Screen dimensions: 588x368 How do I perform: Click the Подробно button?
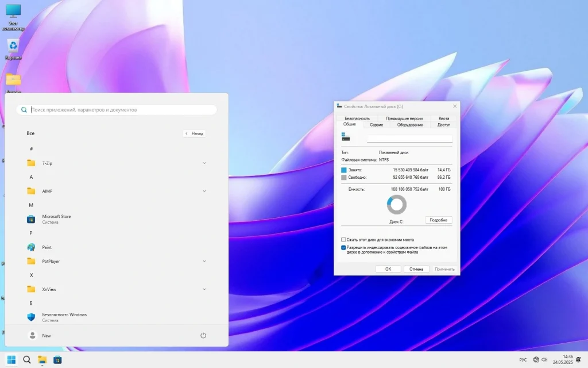[x=438, y=220]
